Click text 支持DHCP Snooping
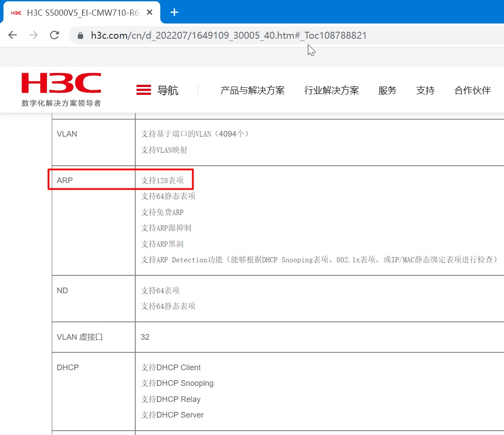This screenshot has width=504, height=435. tap(177, 383)
